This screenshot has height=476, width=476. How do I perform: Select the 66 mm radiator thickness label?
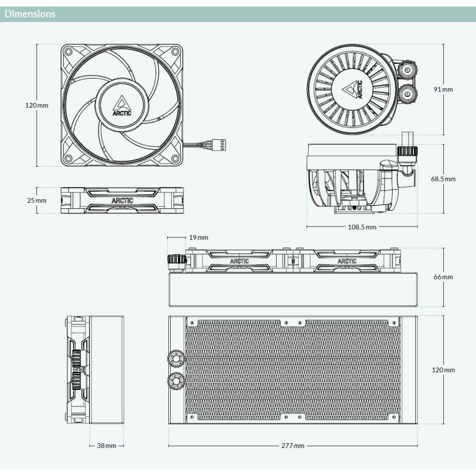point(443,277)
